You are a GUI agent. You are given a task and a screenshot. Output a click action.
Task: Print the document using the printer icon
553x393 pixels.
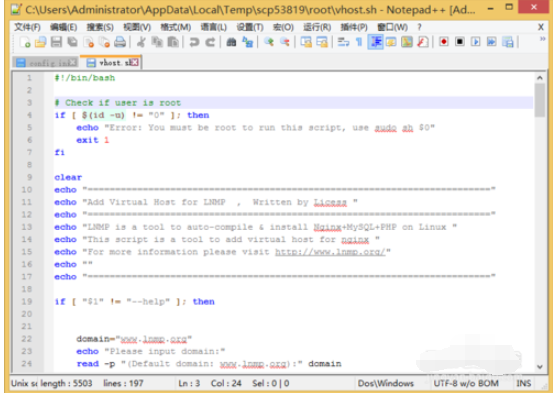pos(120,42)
